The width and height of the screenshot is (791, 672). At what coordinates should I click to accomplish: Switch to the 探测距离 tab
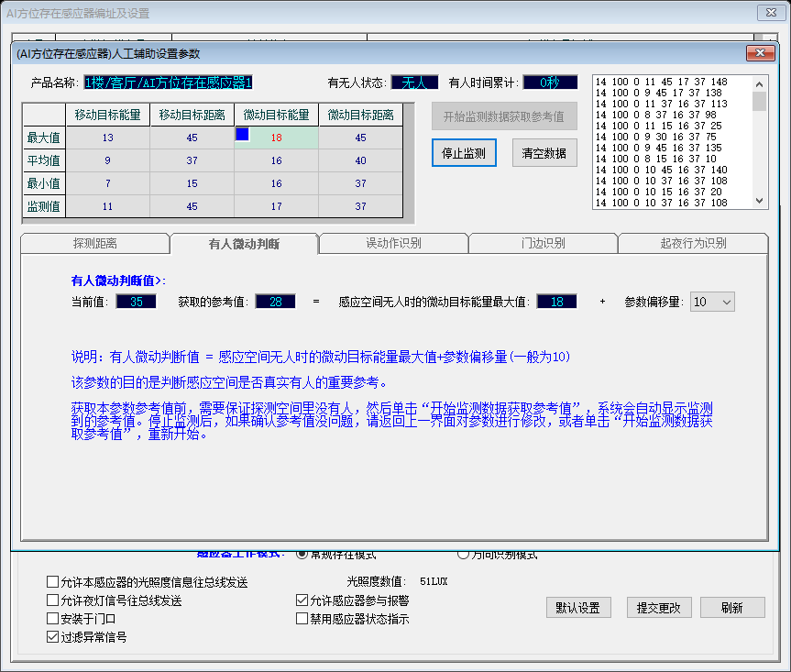tap(94, 243)
